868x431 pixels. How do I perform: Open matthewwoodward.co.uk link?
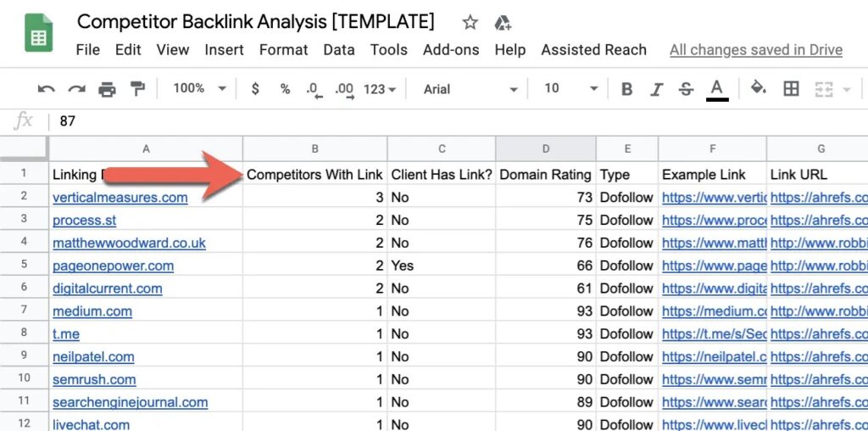tap(129, 243)
